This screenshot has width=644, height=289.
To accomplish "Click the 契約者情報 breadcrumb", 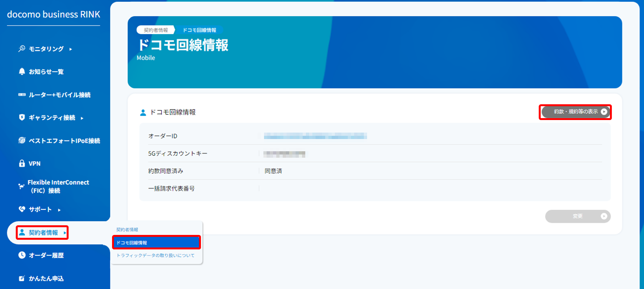I will pos(156,30).
